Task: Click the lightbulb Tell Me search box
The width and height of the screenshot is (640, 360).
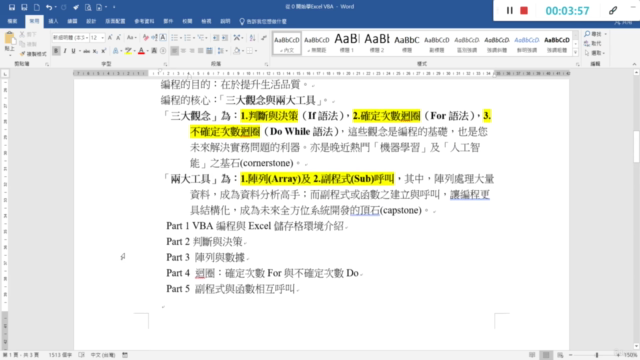Action: (263, 21)
